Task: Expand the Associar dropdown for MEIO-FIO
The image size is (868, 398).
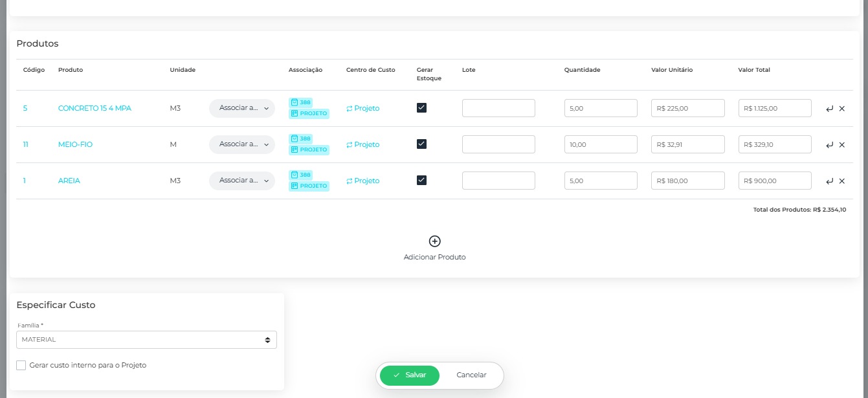Action: click(x=242, y=144)
